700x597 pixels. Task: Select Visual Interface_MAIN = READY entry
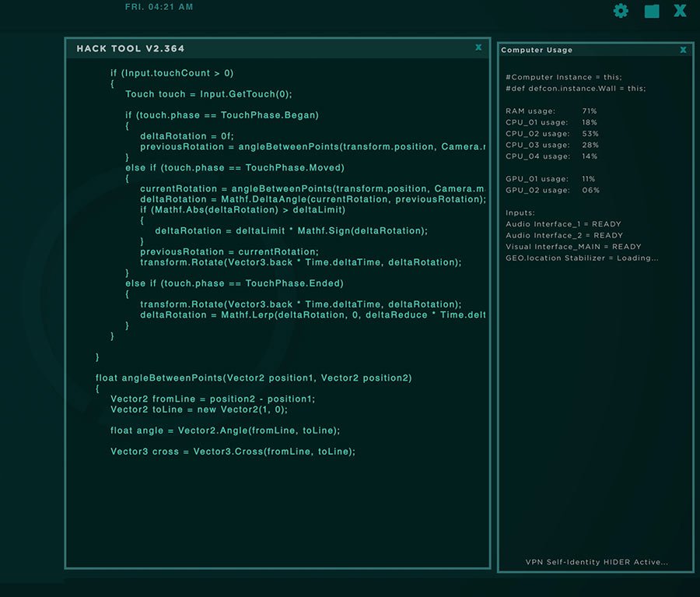tap(573, 247)
